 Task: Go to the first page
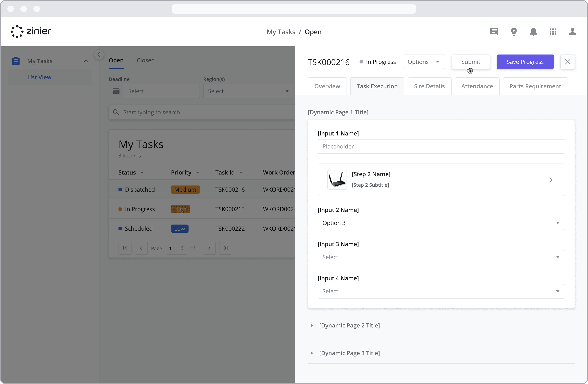125,248
